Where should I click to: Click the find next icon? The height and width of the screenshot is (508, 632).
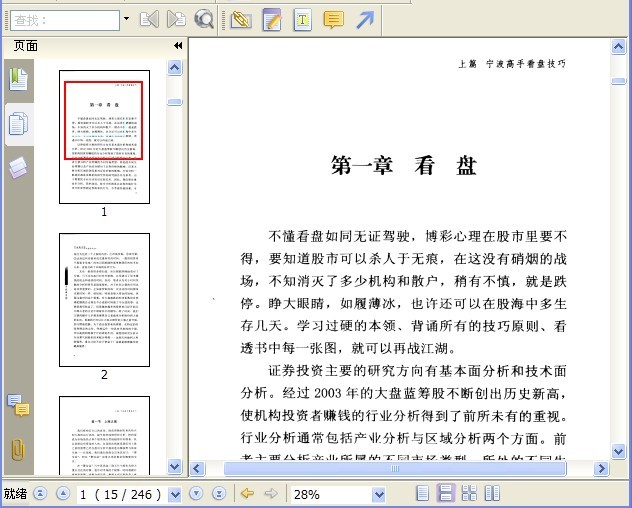(x=176, y=19)
